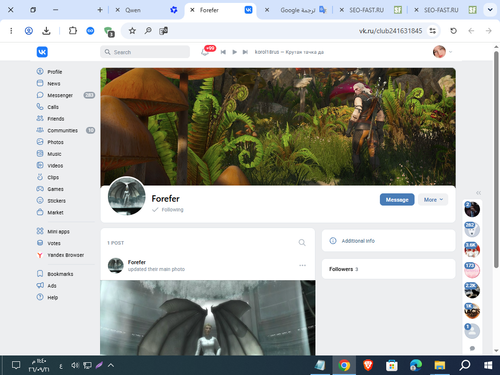This screenshot has height=375, width=500.
Task: Click the Mini apps icon
Action: (x=40, y=231)
